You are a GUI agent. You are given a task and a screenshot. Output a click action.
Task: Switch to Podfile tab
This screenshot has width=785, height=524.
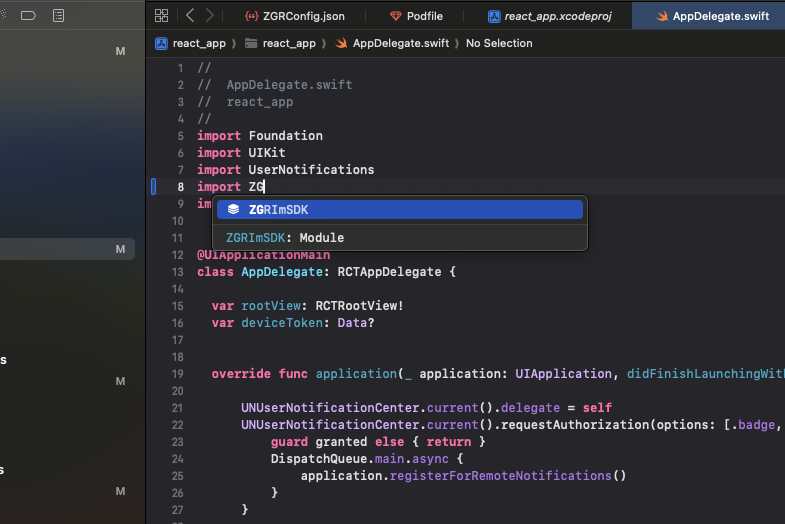(416, 16)
